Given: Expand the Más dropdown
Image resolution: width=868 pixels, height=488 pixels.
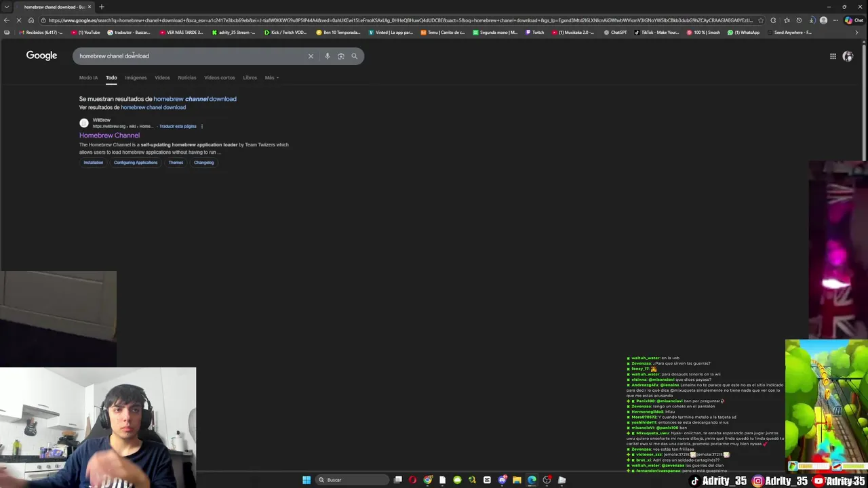Looking at the screenshot, I should (x=271, y=77).
